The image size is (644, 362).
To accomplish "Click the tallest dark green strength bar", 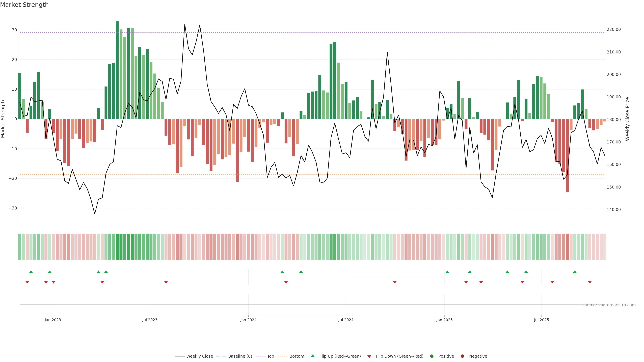I will point(117,70).
